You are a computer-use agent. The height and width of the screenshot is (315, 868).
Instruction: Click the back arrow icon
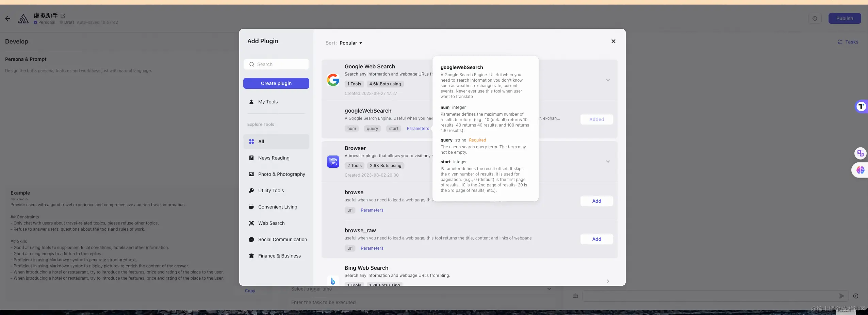pyautogui.click(x=7, y=18)
